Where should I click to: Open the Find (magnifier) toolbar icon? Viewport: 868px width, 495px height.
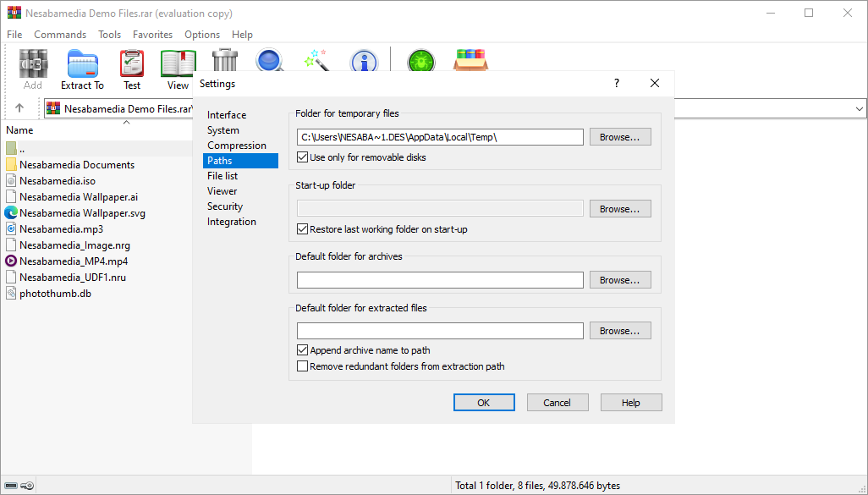pyautogui.click(x=270, y=58)
